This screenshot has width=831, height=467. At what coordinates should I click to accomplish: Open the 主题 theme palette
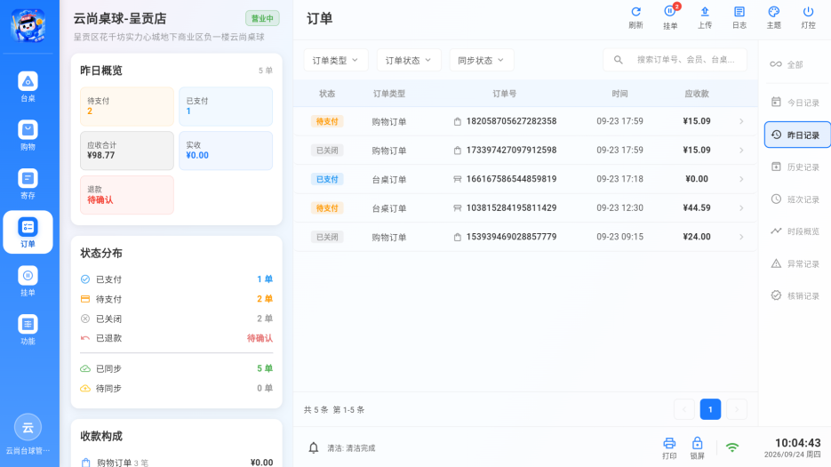[773, 17]
